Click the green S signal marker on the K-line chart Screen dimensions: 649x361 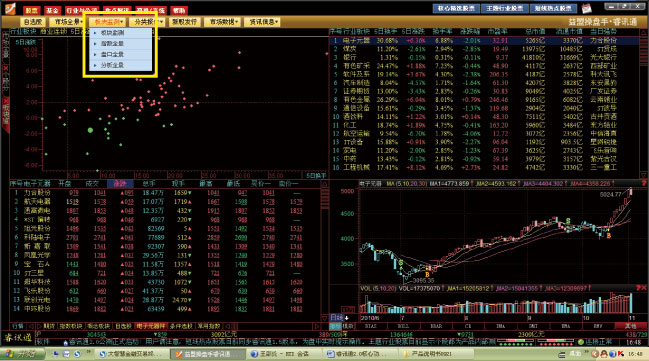(x=401, y=262)
